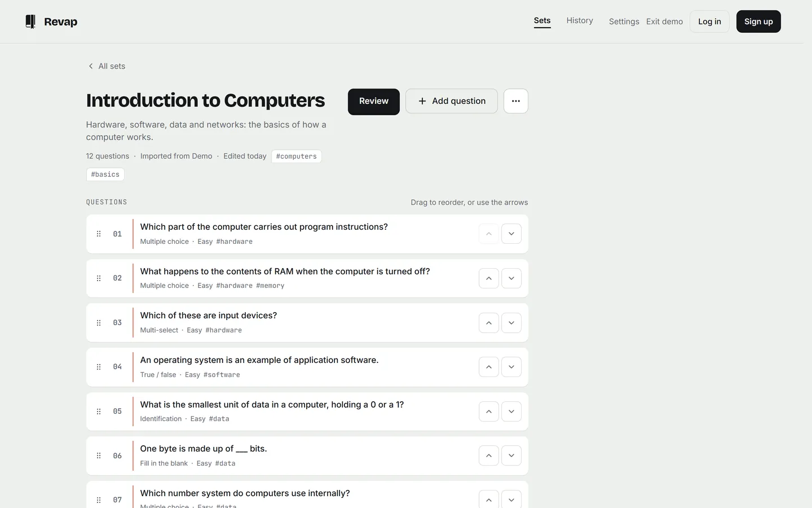Move question 01 down with arrow
This screenshot has width=812, height=508.
(x=511, y=234)
